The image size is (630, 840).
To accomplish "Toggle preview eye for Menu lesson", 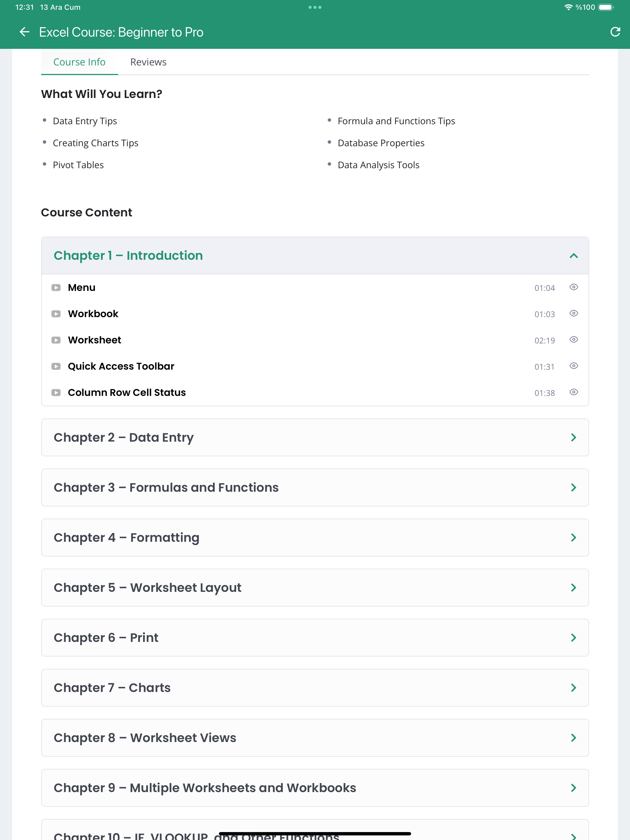I will point(574,287).
